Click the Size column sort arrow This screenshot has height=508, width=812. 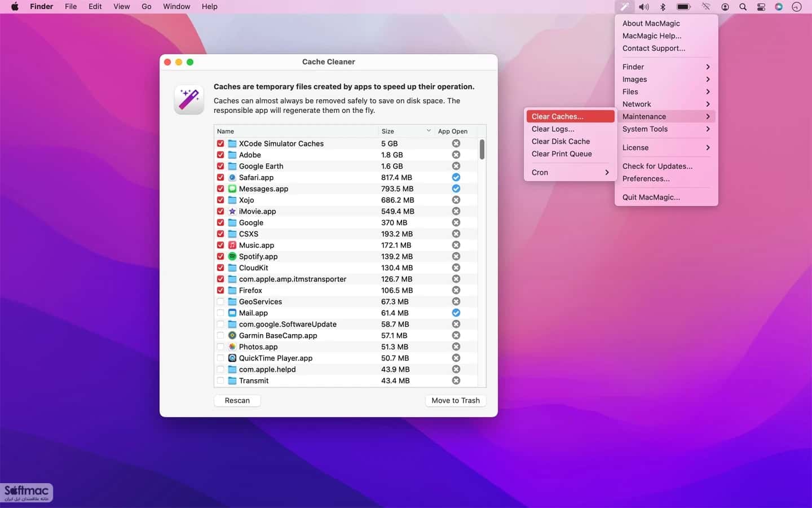click(x=429, y=131)
